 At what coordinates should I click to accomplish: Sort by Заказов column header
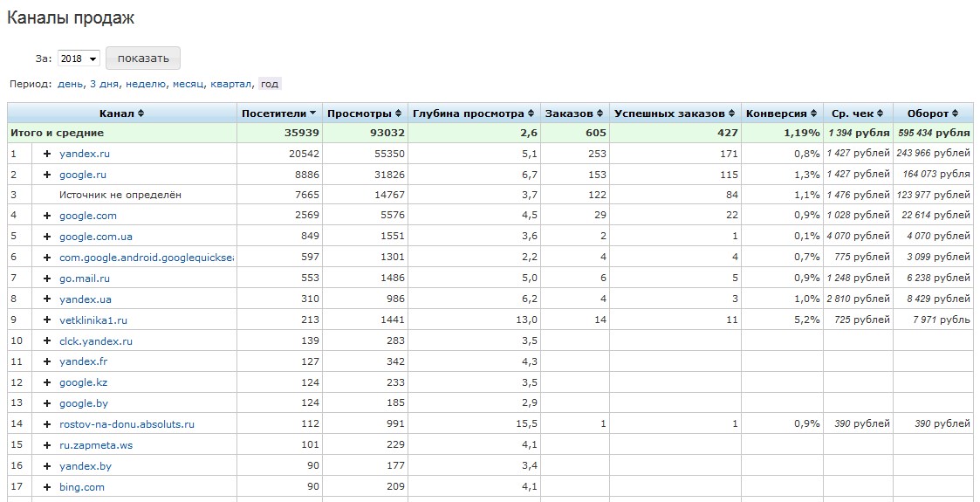pyautogui.click(x=573, y=113)
